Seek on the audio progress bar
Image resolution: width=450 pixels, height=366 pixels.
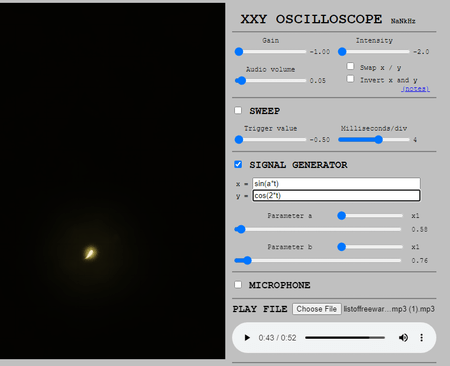[x=345, y=338]
